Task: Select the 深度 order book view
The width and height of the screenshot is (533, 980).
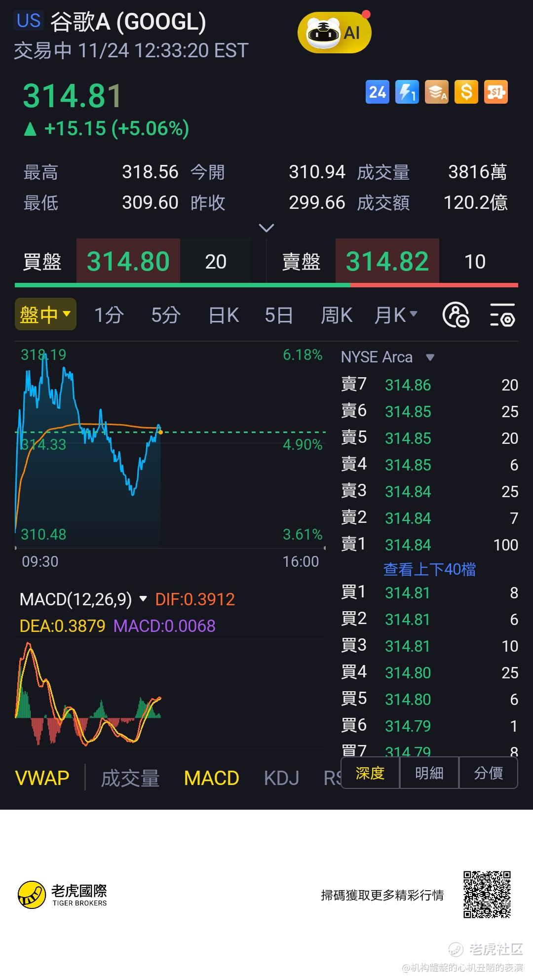Action: tap(370, 773)
